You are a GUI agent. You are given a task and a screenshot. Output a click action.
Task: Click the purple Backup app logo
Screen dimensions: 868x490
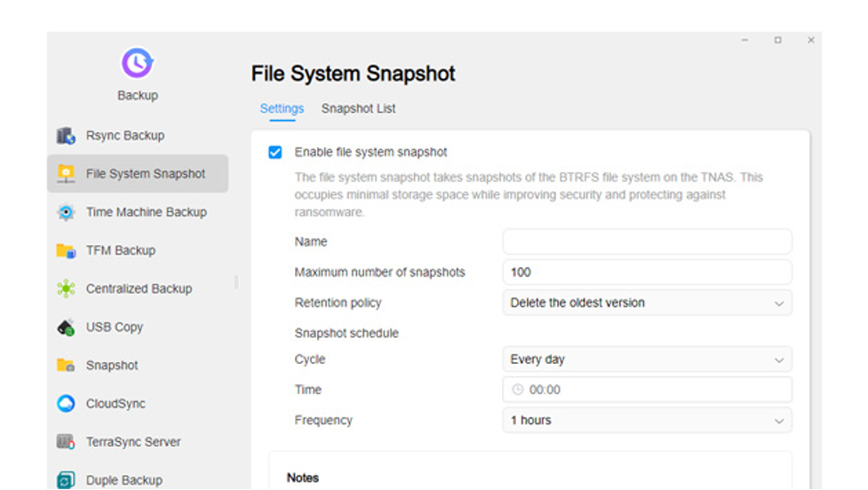click(138, 63)
